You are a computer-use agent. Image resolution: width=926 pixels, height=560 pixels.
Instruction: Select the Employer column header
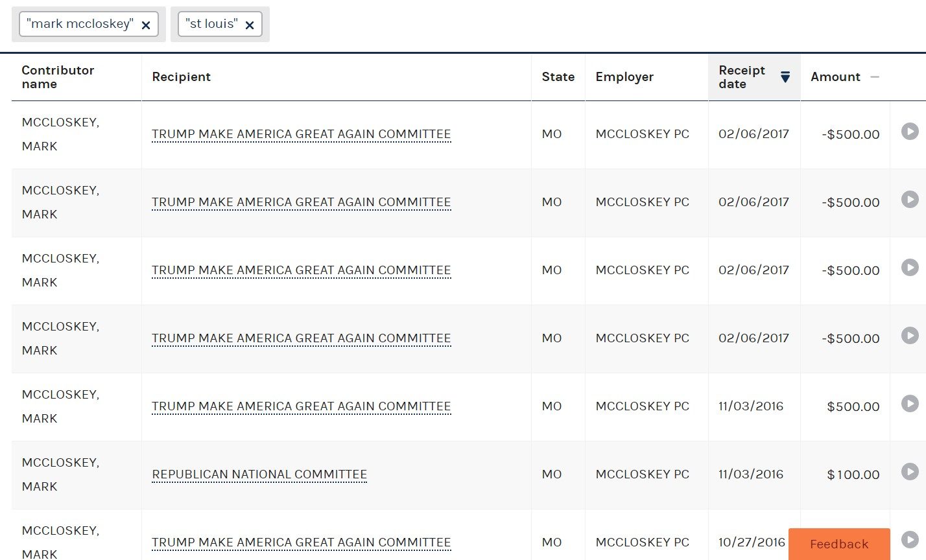tap(624, 77)
